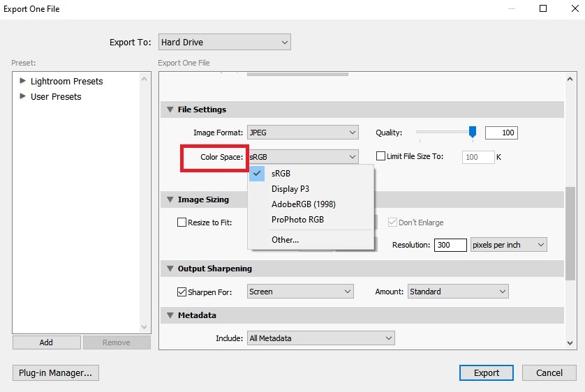Choose AdobeRGB (1998) color space
Screen dimensions: 585x392
311,204
